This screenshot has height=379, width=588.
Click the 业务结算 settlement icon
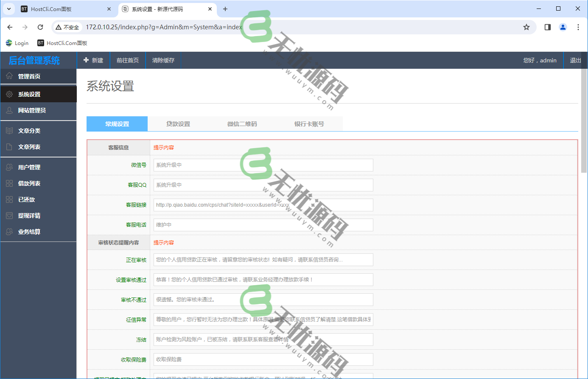(10, 231)
